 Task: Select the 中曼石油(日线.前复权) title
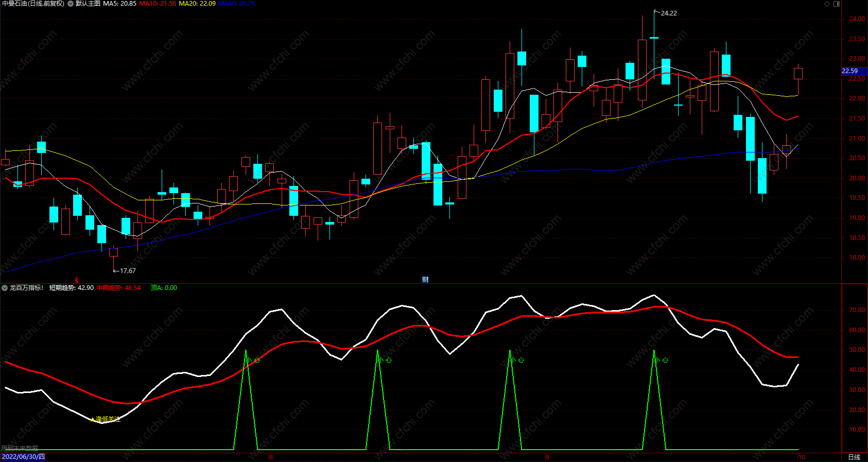point(33,4)
